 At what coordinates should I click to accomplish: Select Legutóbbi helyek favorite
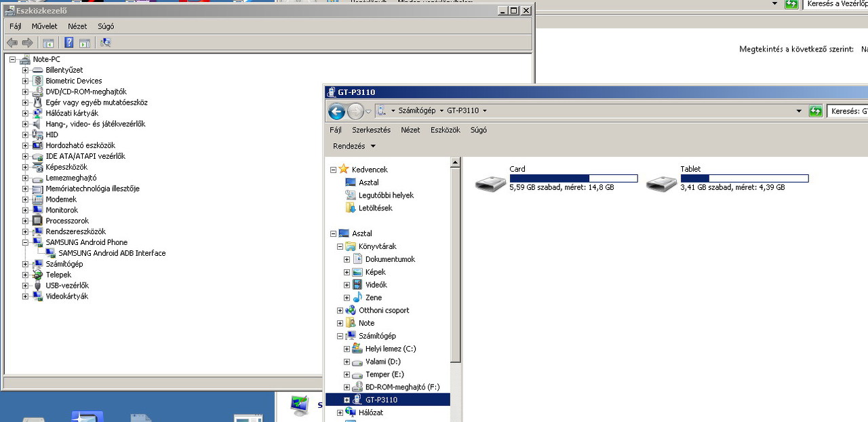tap(386, 195)
